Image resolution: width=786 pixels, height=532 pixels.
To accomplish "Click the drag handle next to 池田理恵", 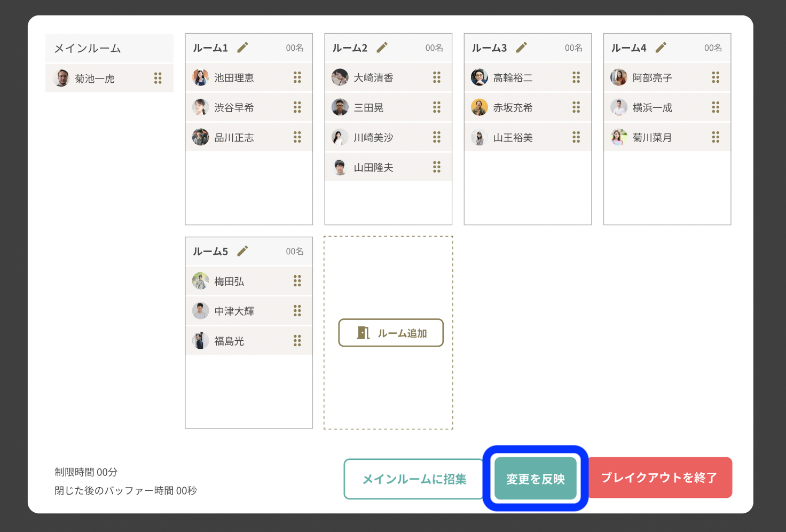I will coord(297,77).
